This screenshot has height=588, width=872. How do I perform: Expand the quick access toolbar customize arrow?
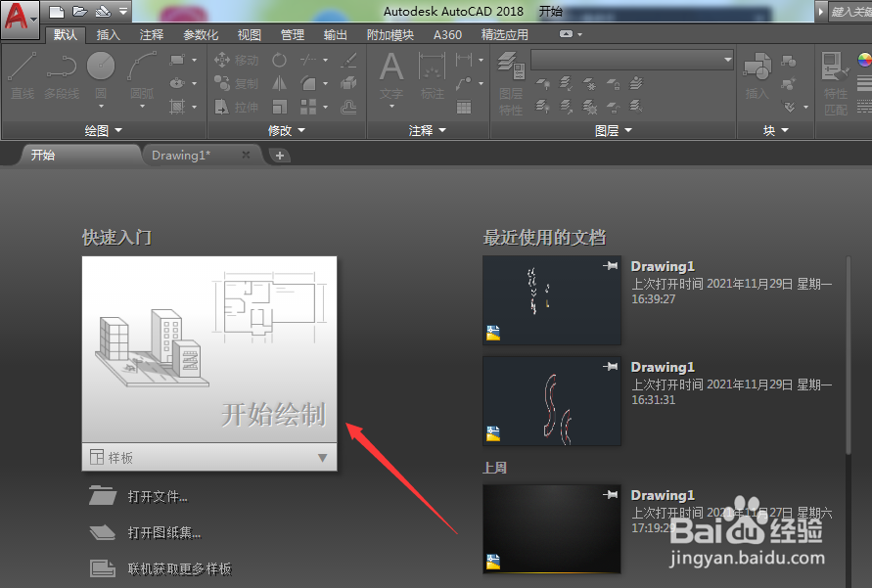(x=123, y=11)
